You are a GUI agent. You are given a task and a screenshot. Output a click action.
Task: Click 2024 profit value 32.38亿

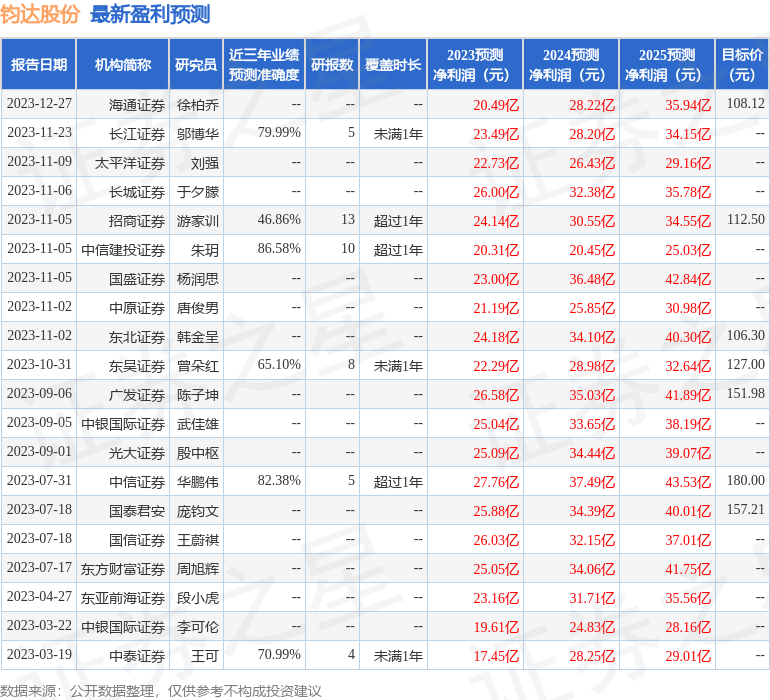[x=592, y=192]
